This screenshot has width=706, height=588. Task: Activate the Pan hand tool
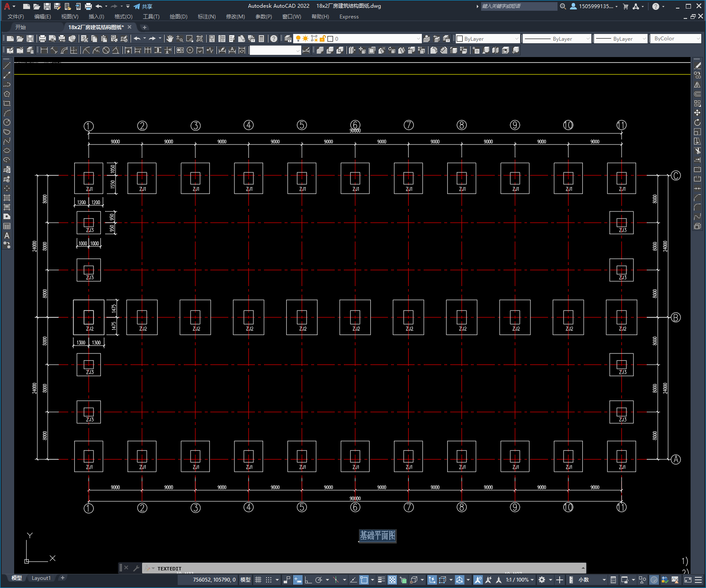click(x=170, y=39)
